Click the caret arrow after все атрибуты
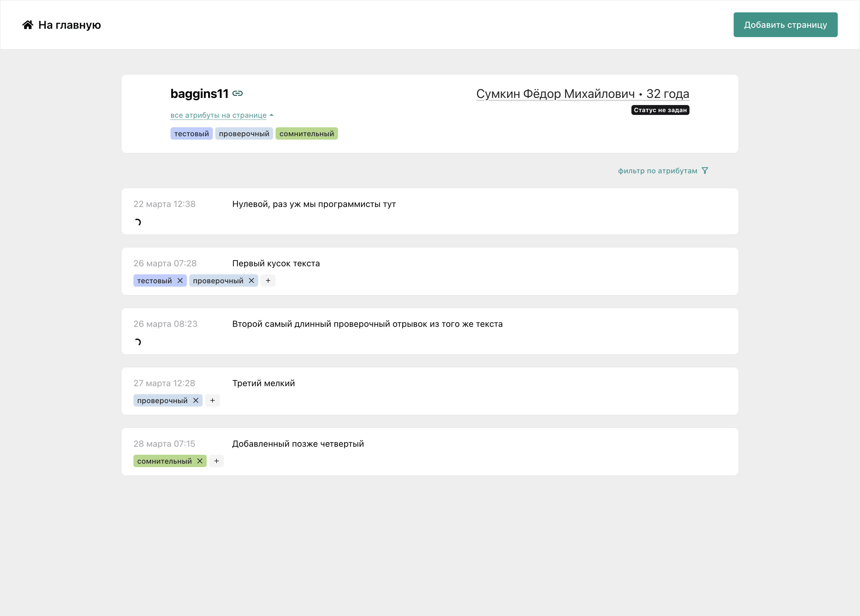 (272, 115)
